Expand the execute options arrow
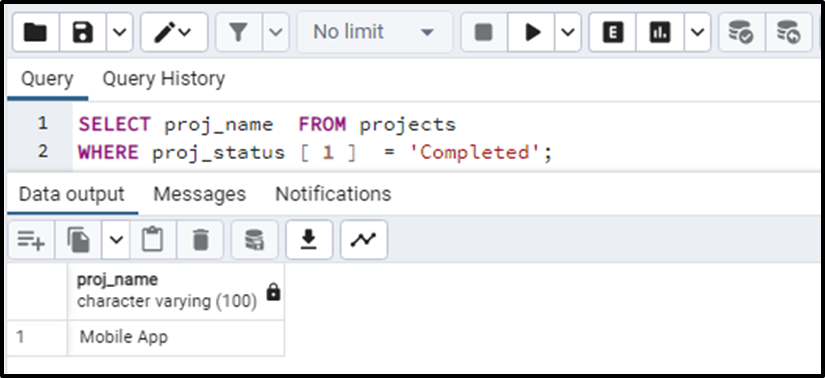The height and width of the screenshot is (378, 825). 568,33
